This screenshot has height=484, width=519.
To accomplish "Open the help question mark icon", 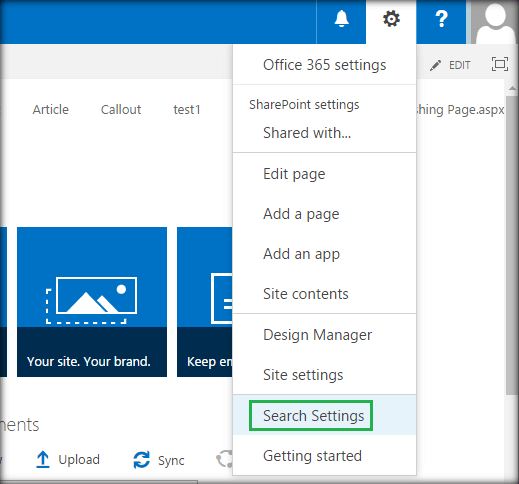I will 441,19.
